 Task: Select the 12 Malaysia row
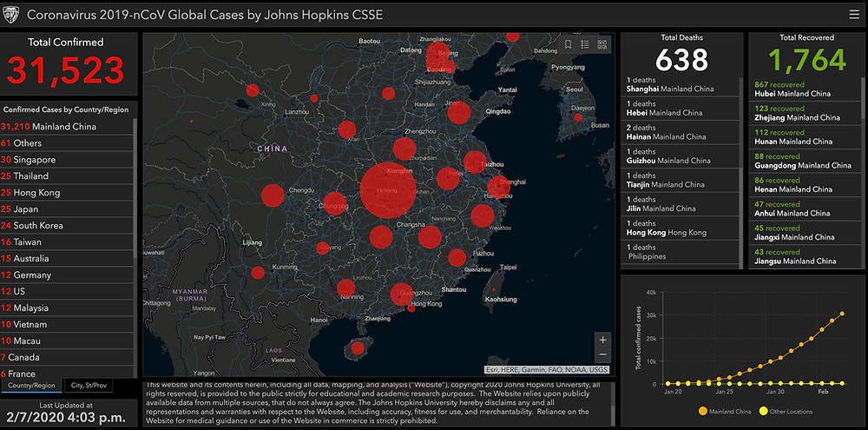67,308
